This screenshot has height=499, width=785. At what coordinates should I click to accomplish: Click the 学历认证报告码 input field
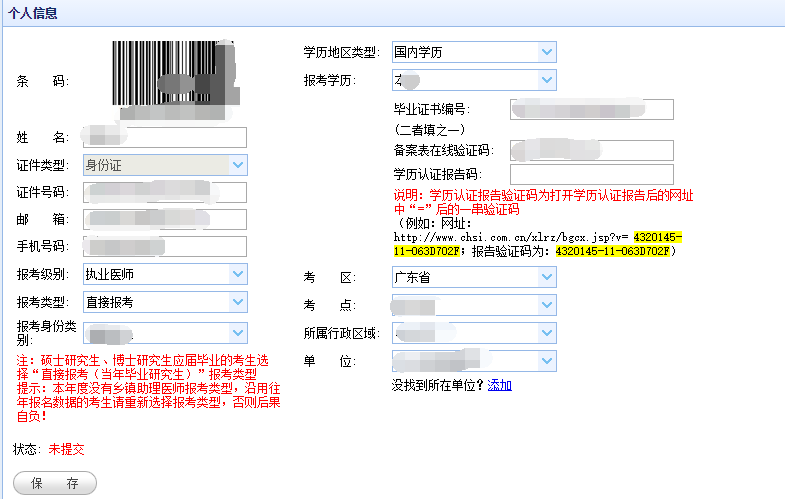tap(591, 174)
